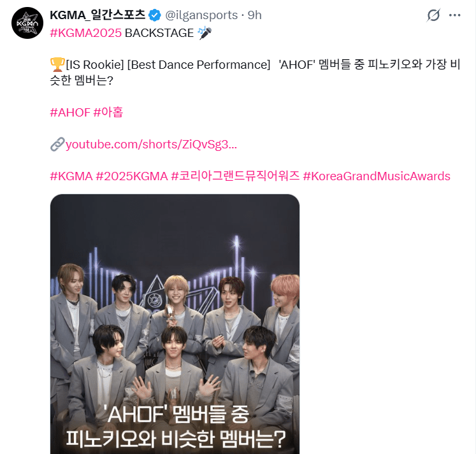The width and height of the screenshot is (476, 454).
Task: Click the 9h timestamp
Action: point(254,15)
